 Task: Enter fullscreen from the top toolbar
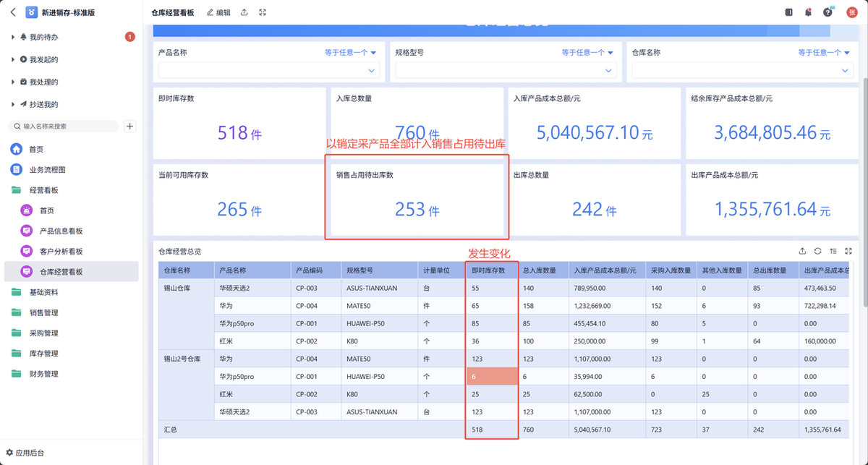tap(263, 12)
